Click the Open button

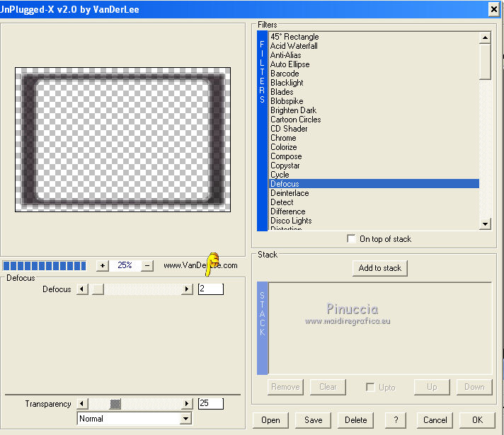click(x=270, y=420)
